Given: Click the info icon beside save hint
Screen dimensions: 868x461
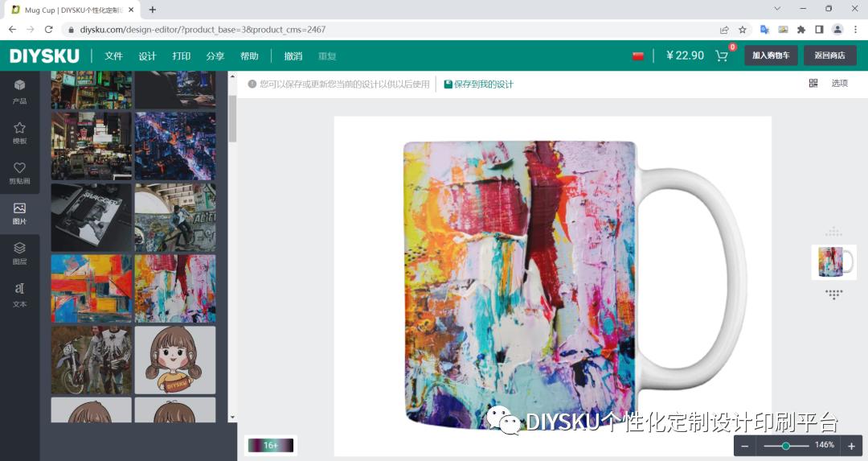Looking at the screenshot, I should tap(252, 84).
